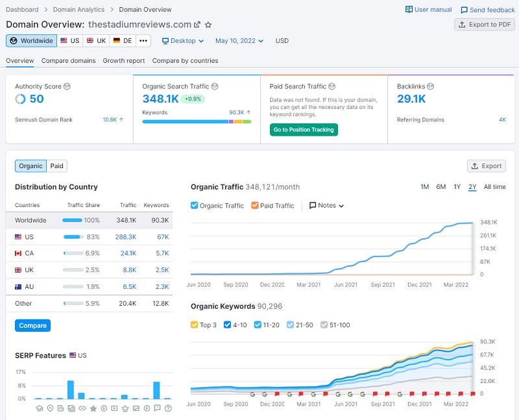Toggle the 51-100 keywords checkbox
This screenshot has width=519, height=420.
[324, 325]
